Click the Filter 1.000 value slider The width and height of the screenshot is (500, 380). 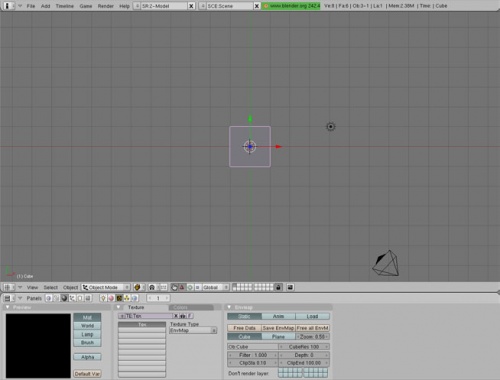(x=253, y=355)
